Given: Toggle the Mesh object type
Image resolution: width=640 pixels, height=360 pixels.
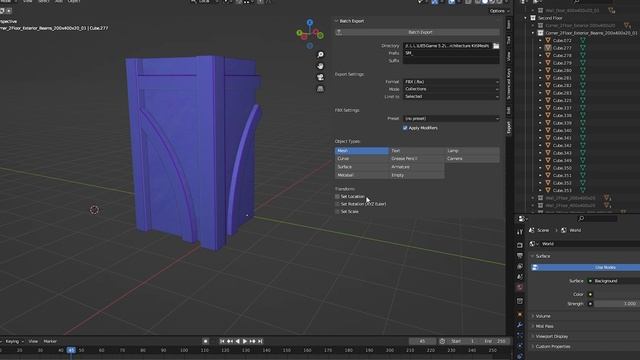Looking at the screenshot, I should tap(362, 151).
